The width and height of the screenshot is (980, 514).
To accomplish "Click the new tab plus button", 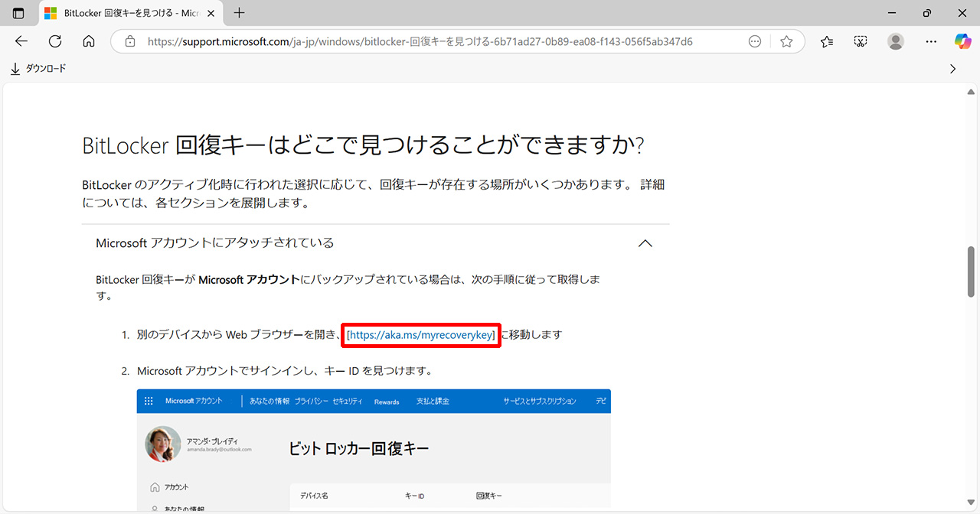I will [x=240, y=13].
